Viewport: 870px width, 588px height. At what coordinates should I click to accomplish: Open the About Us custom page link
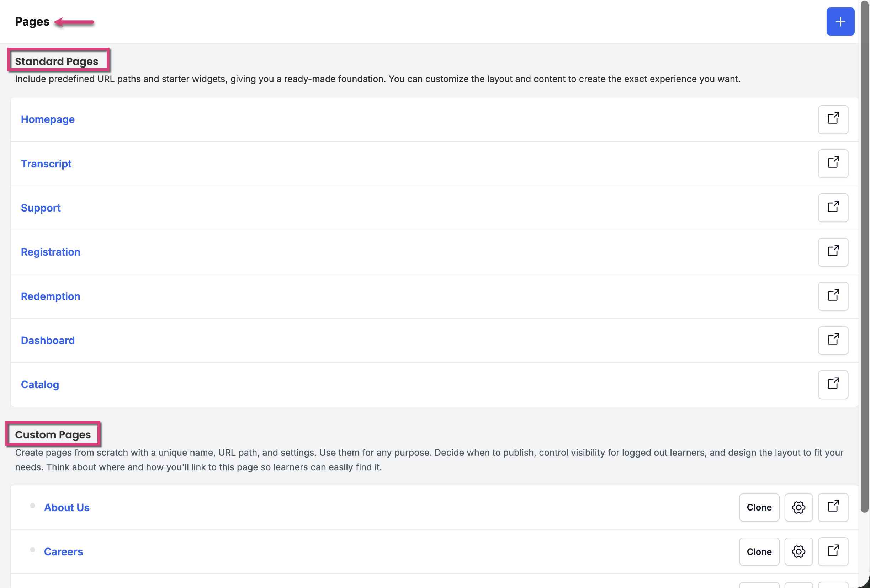67,507
